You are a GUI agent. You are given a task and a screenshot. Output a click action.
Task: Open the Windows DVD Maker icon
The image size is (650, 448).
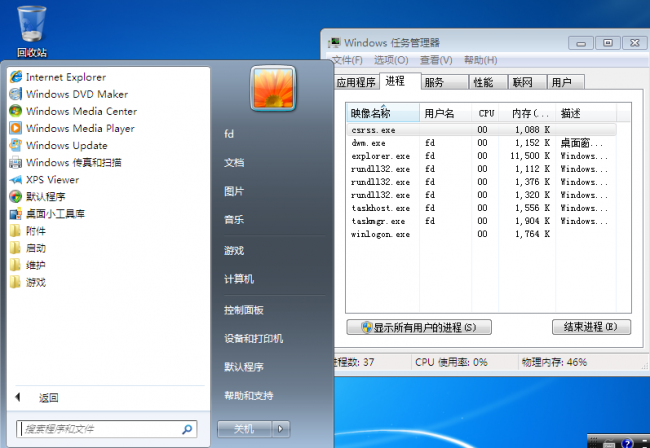[x=16, y=94]
